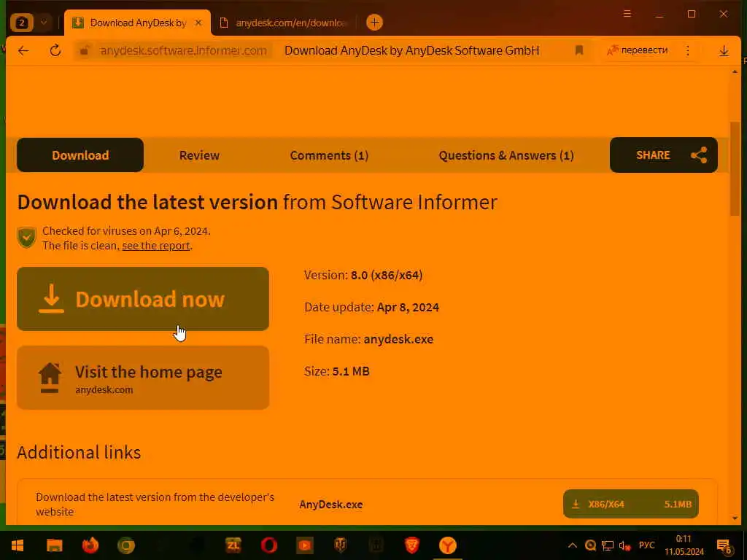
Task: Open the Comments (1) tab
Action: (329, 155)
